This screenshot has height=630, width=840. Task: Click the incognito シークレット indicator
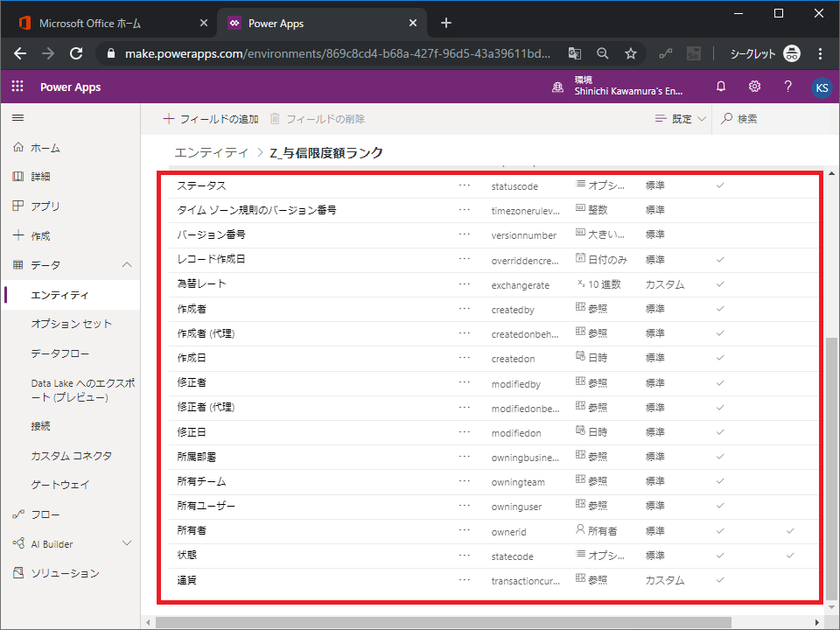click(x=765, y=53)
